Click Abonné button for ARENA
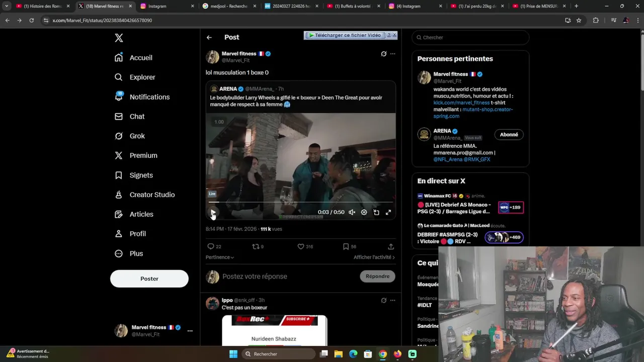The height and width of the screenshot is (362, 644). pyautogui.click(x=509, y=134)
